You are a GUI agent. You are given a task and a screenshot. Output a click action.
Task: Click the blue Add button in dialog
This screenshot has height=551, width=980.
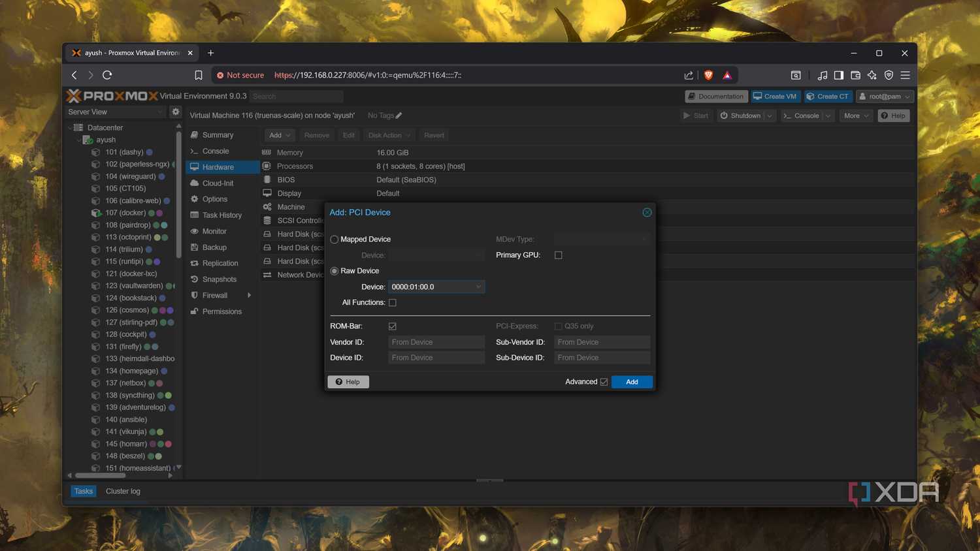pos(632,382)
